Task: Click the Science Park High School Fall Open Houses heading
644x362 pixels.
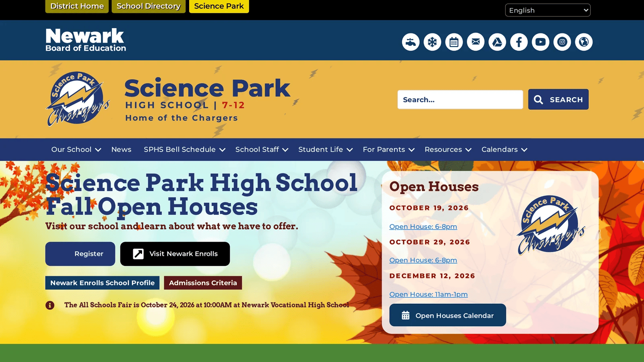Action: coord(201,195)
